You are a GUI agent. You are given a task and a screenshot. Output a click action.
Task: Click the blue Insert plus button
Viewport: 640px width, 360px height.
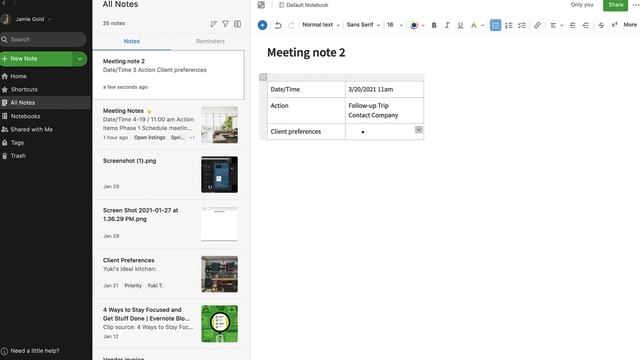point(262,25)
